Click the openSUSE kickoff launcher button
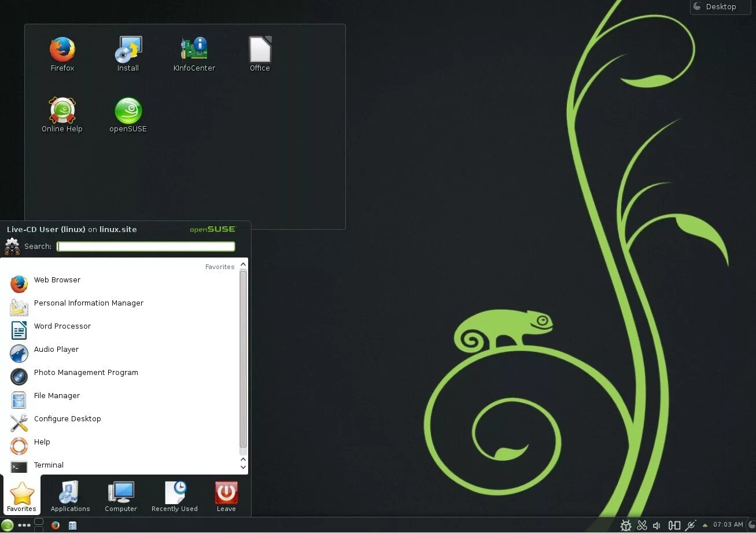Viewport: 756px width, 533px height. 8,525
